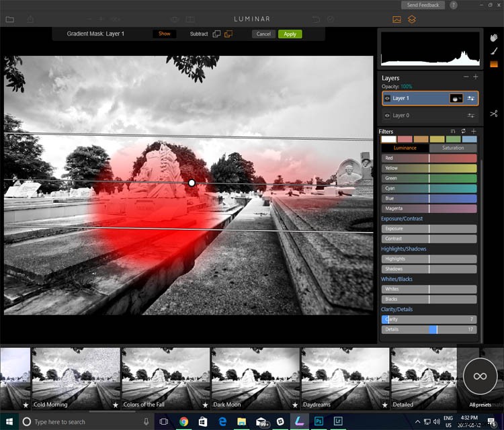Image resolution: width=504 pixels, height=430 pixels.
Task: Open the infinity All presets button
Action: pos(480,376)
